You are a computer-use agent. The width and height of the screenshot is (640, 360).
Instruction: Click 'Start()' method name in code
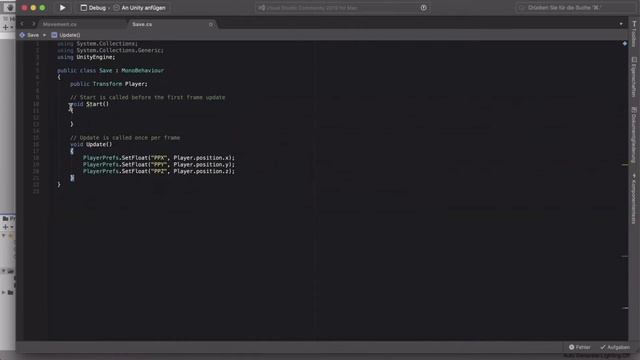[x=97, y=104]
